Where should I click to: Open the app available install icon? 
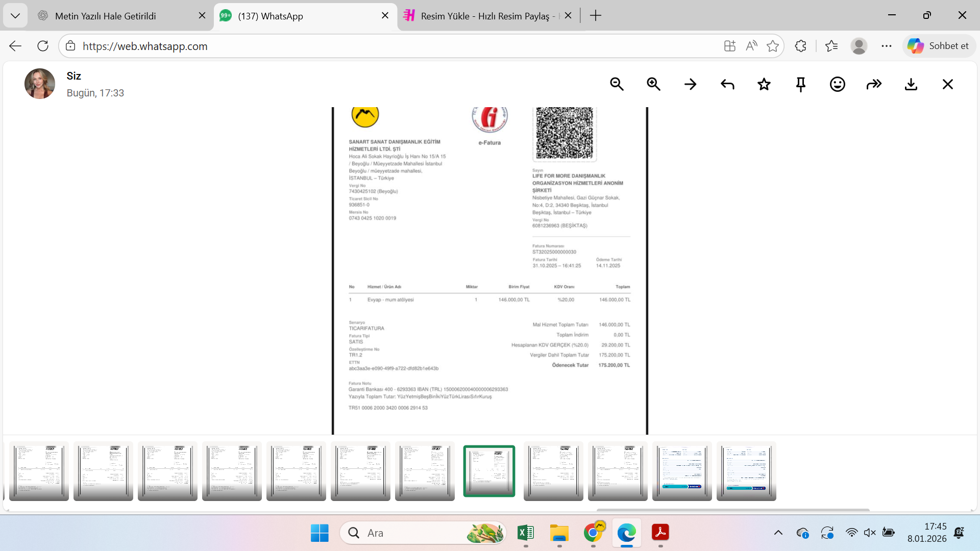[x=730, y=46]
